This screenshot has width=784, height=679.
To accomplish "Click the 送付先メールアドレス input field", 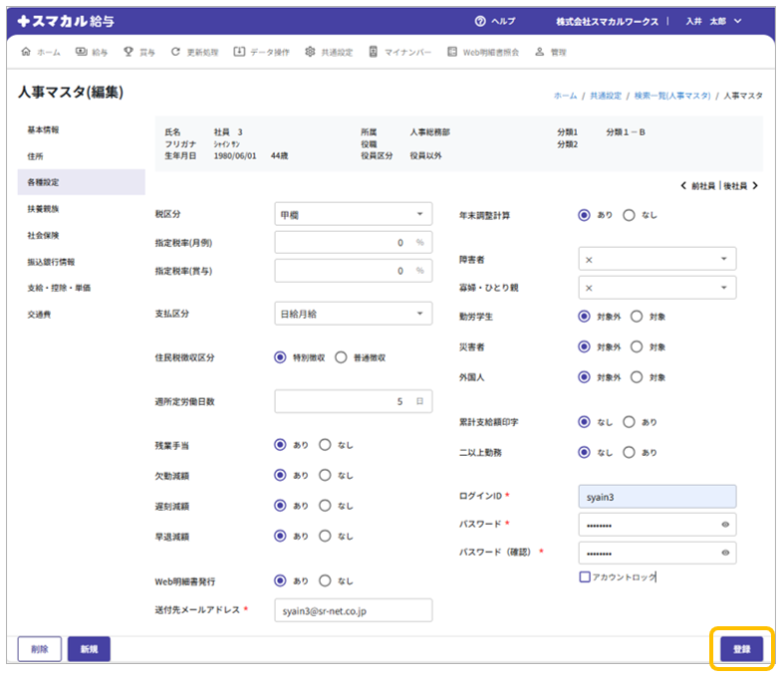I will pyautogui.click(x=353, y=610).
